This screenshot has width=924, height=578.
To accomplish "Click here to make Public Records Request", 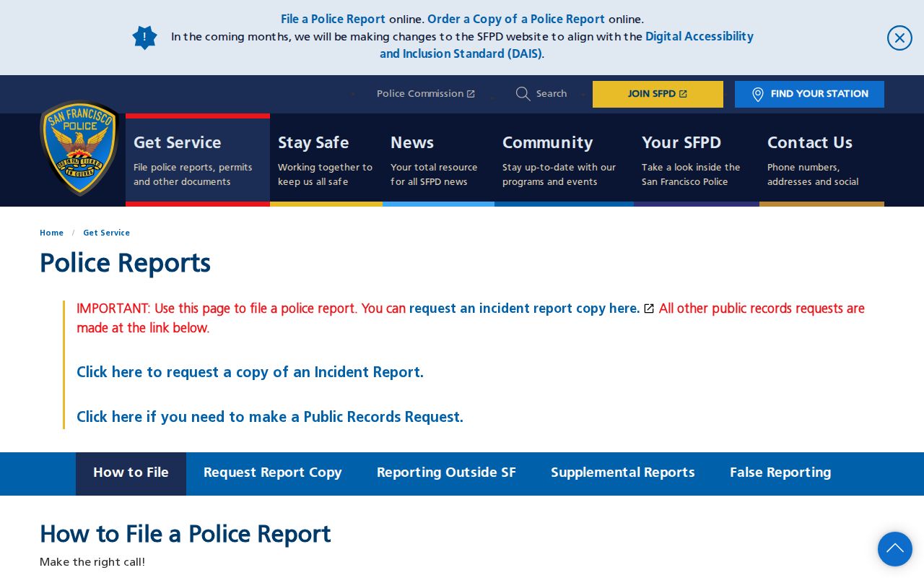I will 270,417.
